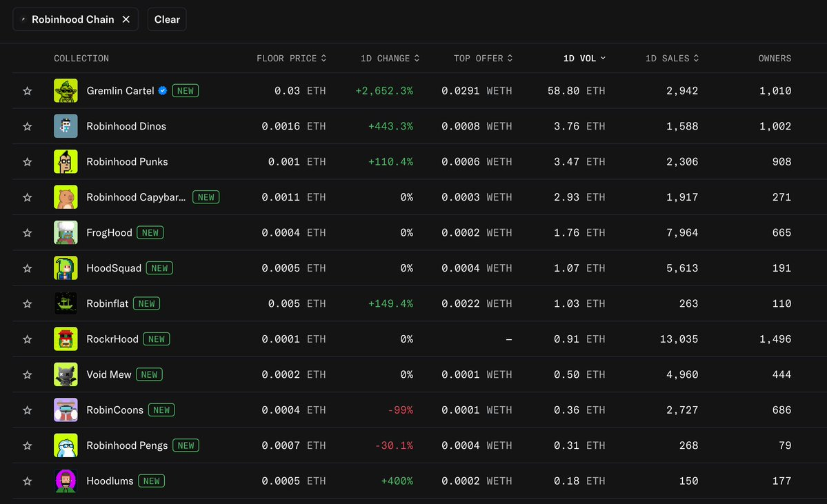827x504 pixels.
Task: Select the Void Mew cat avatar
Action: coord(66,374)
